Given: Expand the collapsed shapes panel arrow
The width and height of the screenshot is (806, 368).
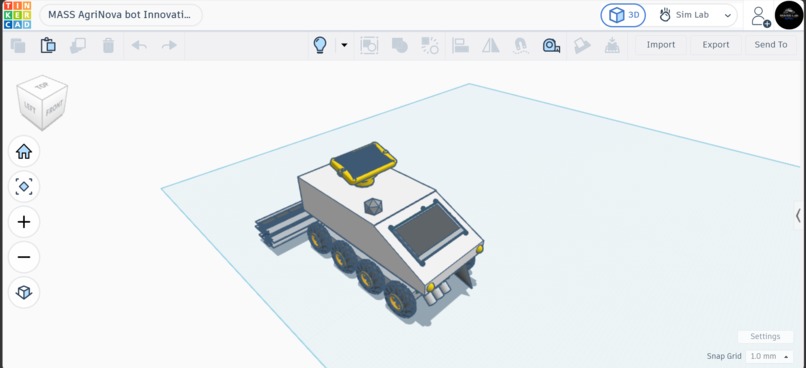Looking at the screenshot, I should point(798,215).
